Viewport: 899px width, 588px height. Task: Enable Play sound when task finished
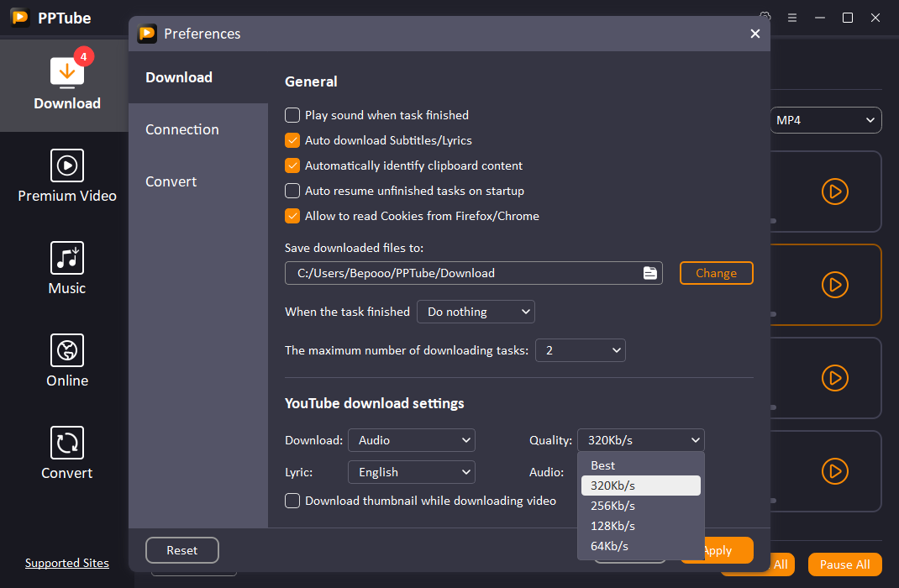coord(292,115)
